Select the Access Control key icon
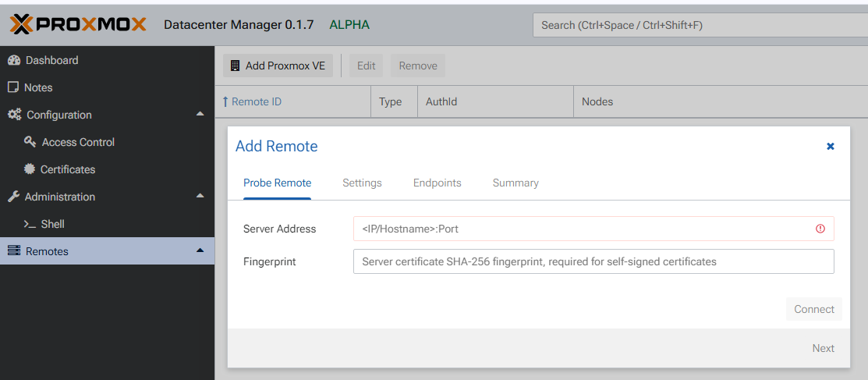This screenshot has width=868, height=380. pyautogui.click(x=30, y=142)
